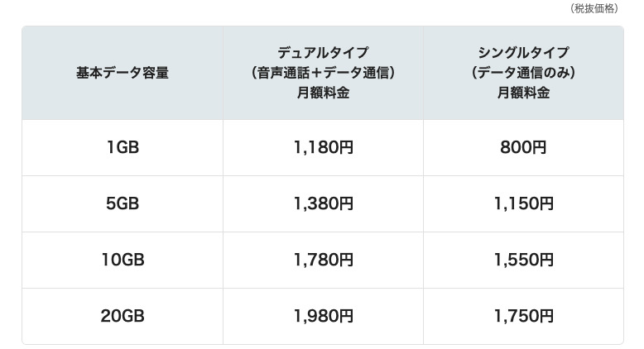The height and width of the screenshot is (349, 644).
Task: Select the 20GB data capacity cell
Action: pyautogui.click(x=123, y=316)
